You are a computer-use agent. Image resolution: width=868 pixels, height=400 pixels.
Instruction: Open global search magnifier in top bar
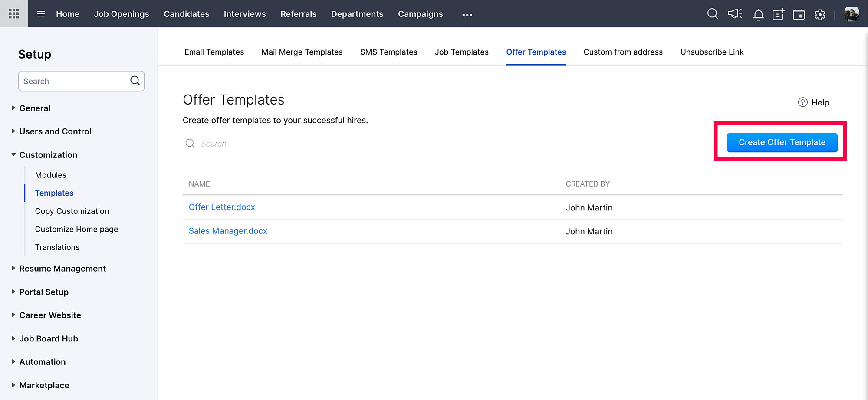tap(712, 14)
